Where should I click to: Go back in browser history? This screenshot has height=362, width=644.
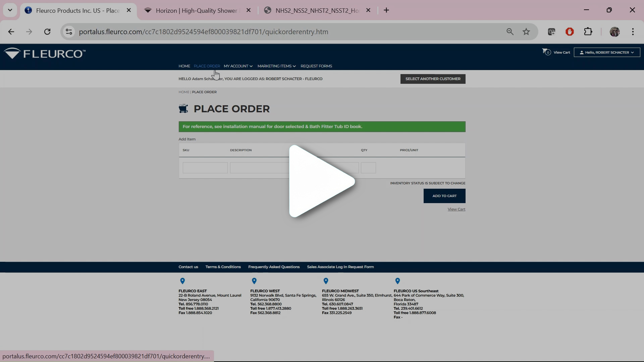[11, 32]
